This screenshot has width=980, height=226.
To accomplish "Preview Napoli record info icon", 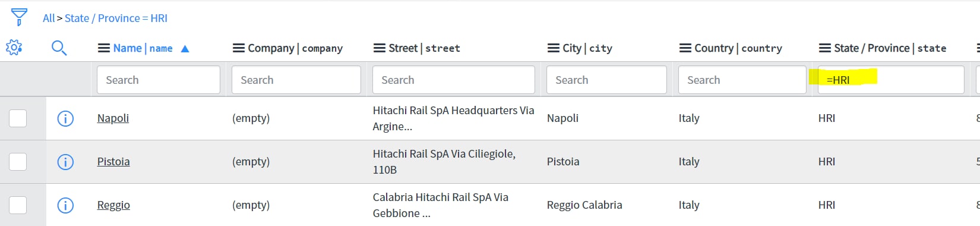I will 65,118.
